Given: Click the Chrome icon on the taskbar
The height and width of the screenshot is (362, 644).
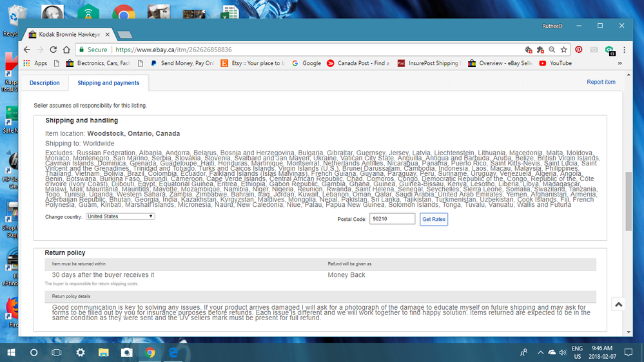Looking at the screenshot, I should pos(150,352).
